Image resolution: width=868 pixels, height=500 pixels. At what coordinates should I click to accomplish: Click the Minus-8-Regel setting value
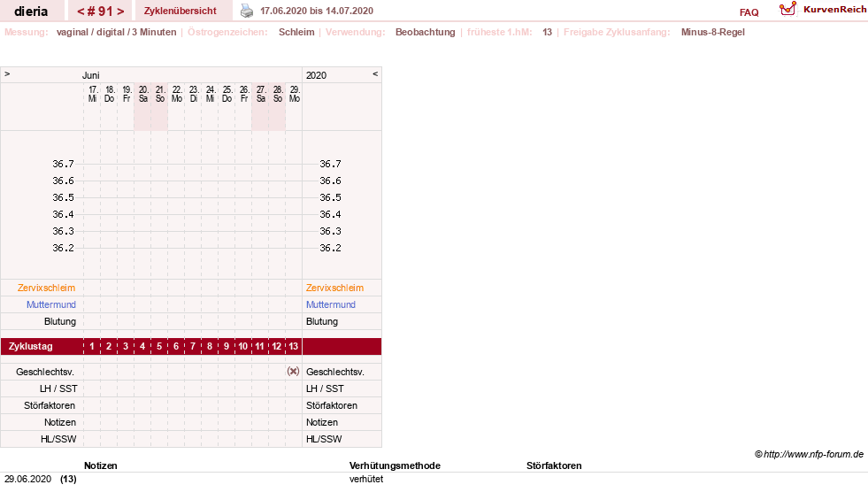[712, 32]
